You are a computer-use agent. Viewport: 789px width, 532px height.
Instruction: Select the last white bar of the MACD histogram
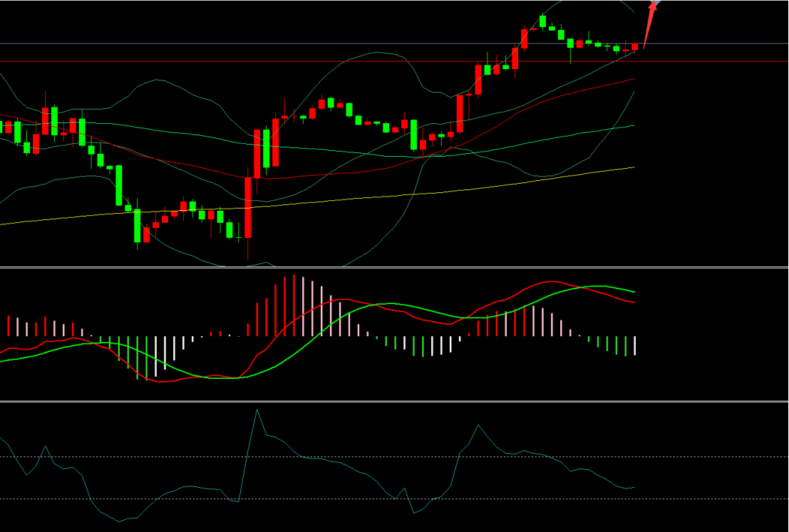tap(634, 345)
